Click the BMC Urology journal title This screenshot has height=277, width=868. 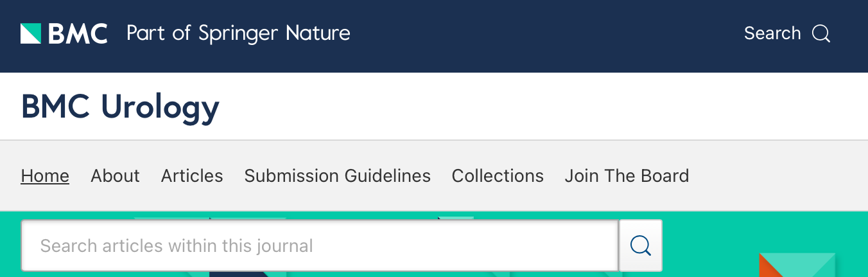point(120,107)
